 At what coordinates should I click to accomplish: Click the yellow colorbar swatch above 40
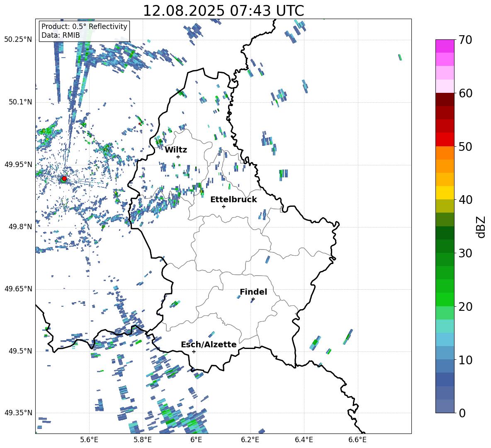tap(445, 193)
